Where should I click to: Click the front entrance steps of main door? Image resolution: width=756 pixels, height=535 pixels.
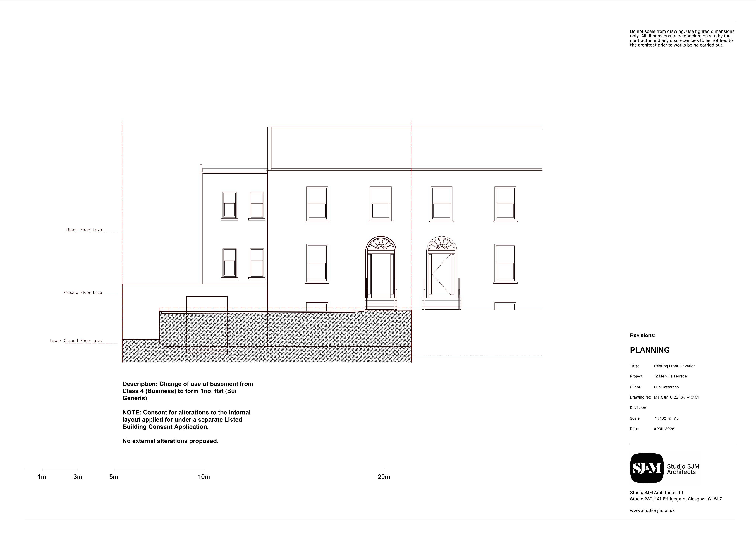click(381, 304)
